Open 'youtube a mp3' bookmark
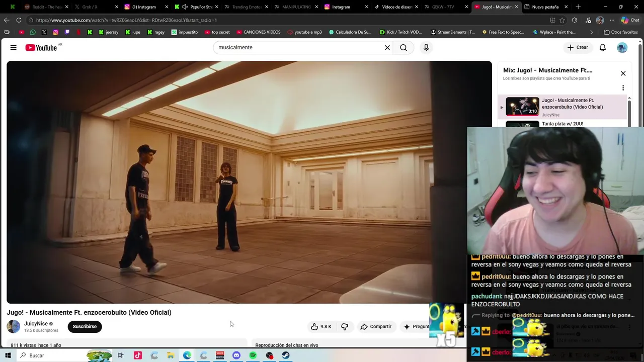 pos(304,32)
